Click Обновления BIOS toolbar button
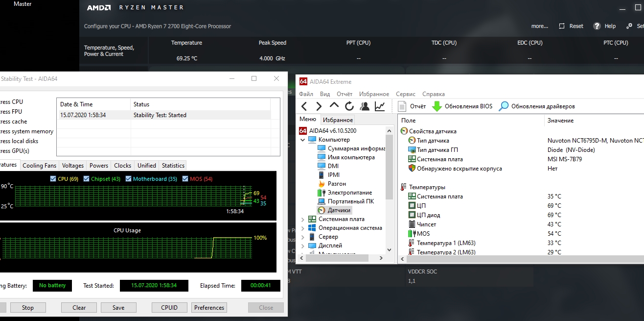The width and height of the screenshot is (644, 321). pos(462,106)
